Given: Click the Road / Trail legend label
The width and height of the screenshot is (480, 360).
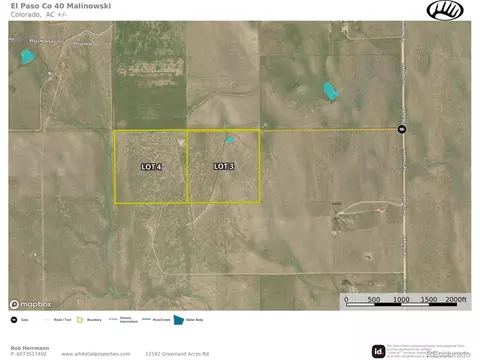Looking at the screenshot, I should (x=63, y=320).
